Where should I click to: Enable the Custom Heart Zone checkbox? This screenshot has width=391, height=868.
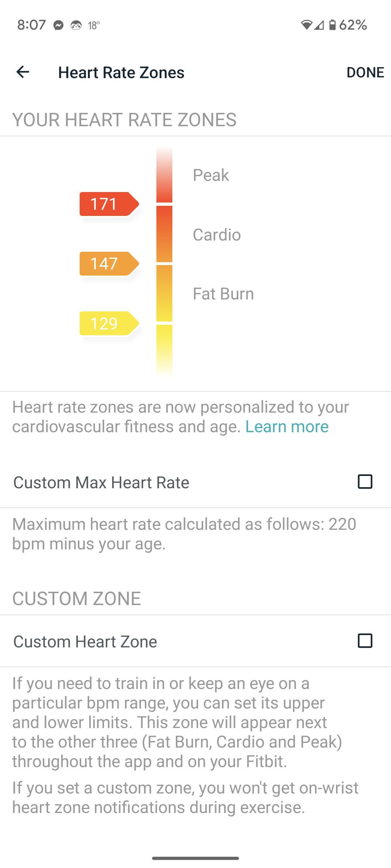(365, 641)
